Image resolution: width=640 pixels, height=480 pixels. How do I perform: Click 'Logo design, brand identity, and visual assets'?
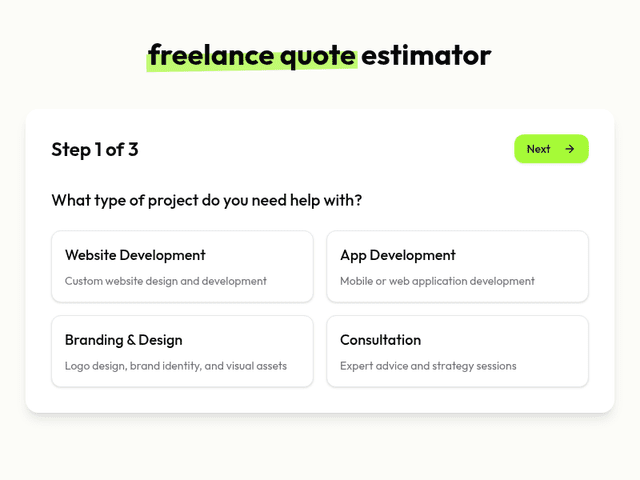[176, 366]
